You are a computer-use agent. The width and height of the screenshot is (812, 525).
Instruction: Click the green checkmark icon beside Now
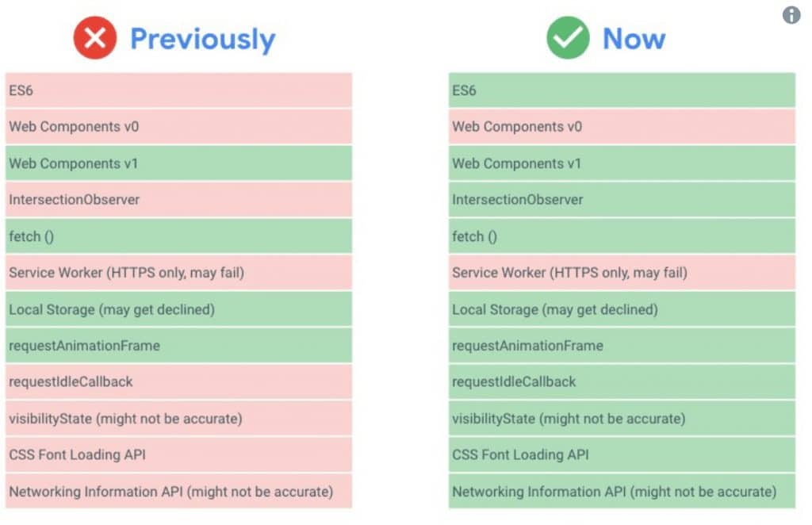tap(568, 38)
